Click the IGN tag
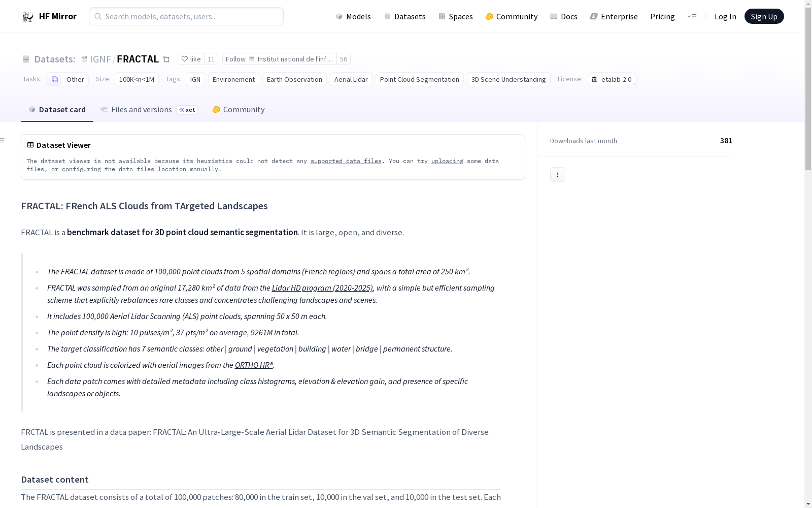Viewport: 812px width, 508px height. [x=195, y=79]
